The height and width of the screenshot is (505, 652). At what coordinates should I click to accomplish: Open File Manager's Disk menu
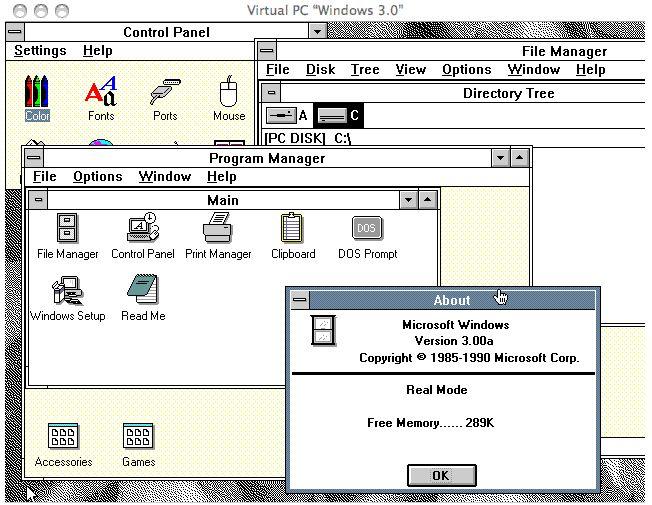320,69
